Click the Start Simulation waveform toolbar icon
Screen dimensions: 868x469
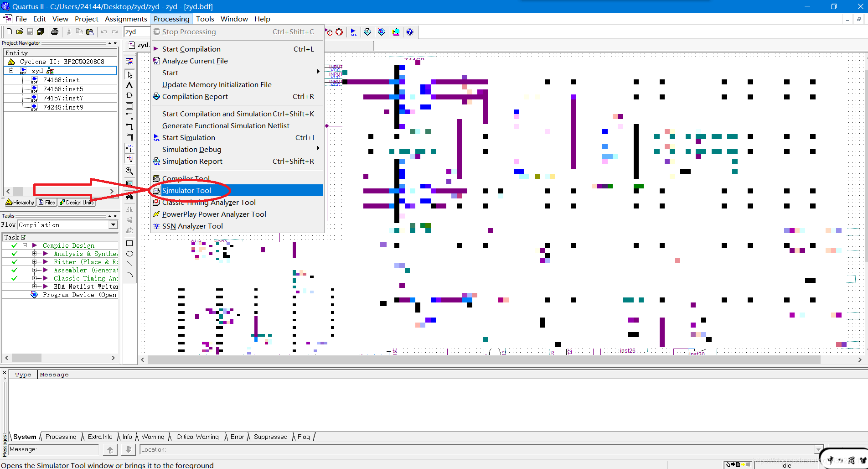[353, 32]
